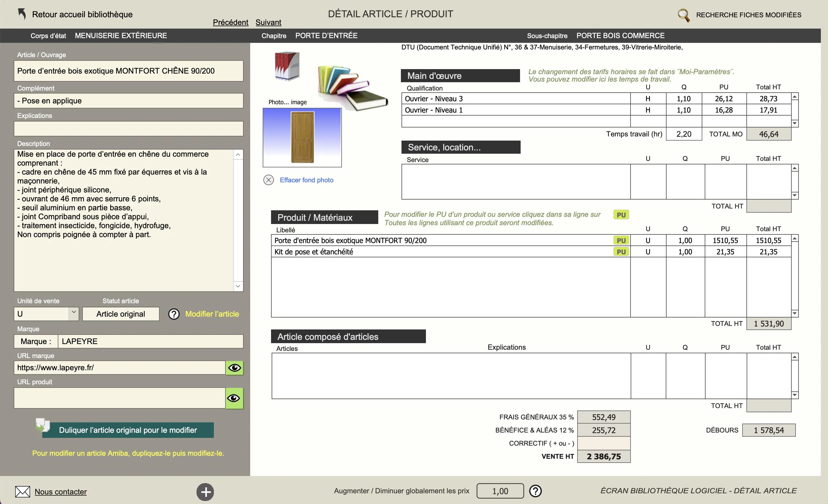
Task: Click the X icon beside Effacer fond photo
Action: tap(268, 180)
